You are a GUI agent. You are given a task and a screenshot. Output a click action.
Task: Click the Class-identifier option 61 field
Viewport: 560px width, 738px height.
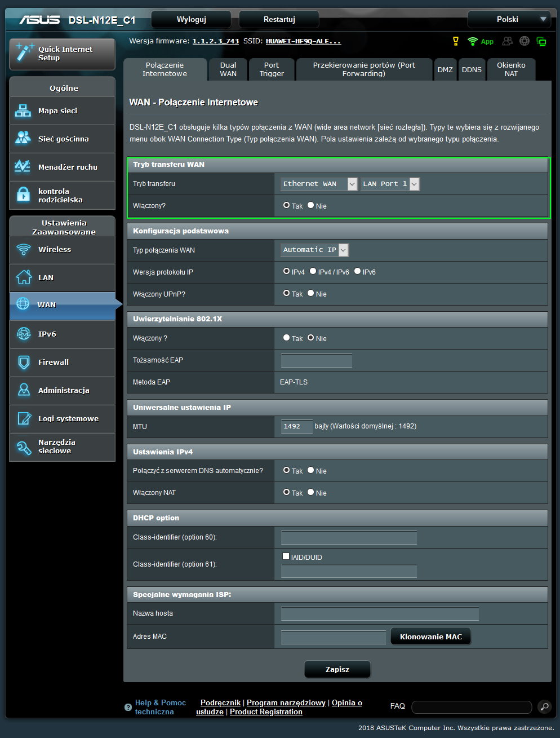[x=349, y=571]
